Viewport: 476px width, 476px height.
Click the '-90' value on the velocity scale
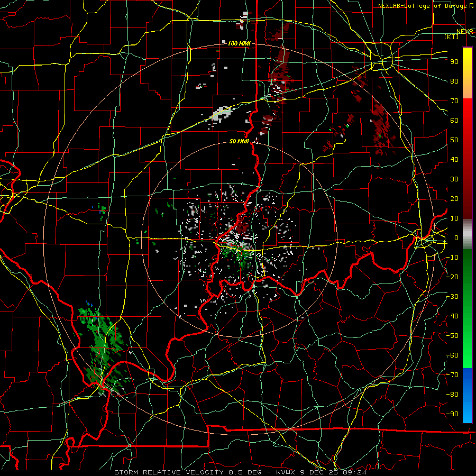(x=452, y=414)
